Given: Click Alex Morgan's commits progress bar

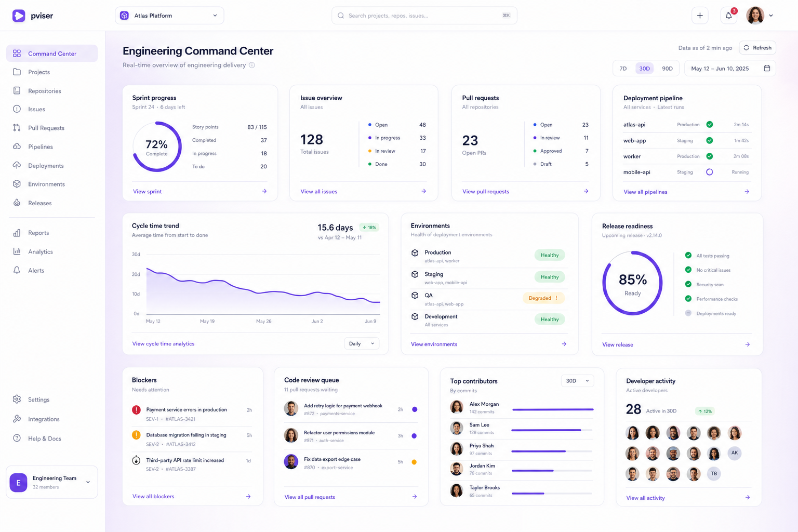Looking at the screenshot, I should (553, 409).
